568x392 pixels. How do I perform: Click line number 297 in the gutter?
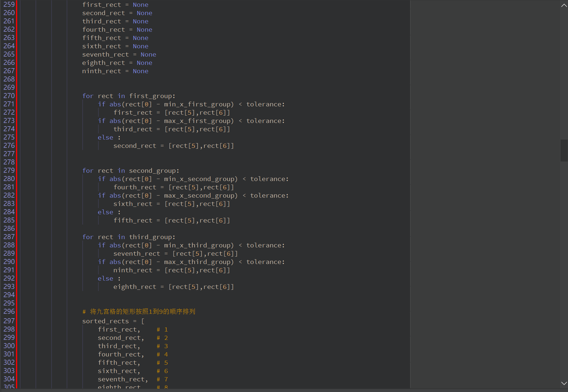[9, 321]
